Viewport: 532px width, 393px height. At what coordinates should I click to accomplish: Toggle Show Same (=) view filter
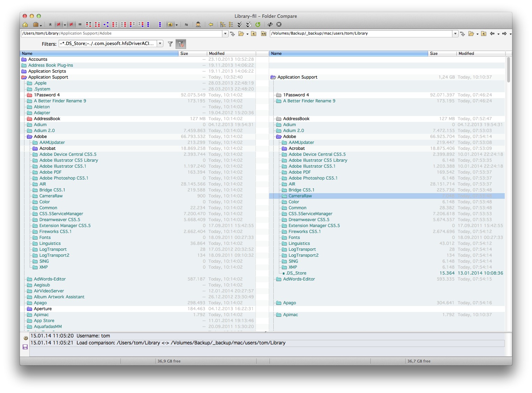pos(80,24)
